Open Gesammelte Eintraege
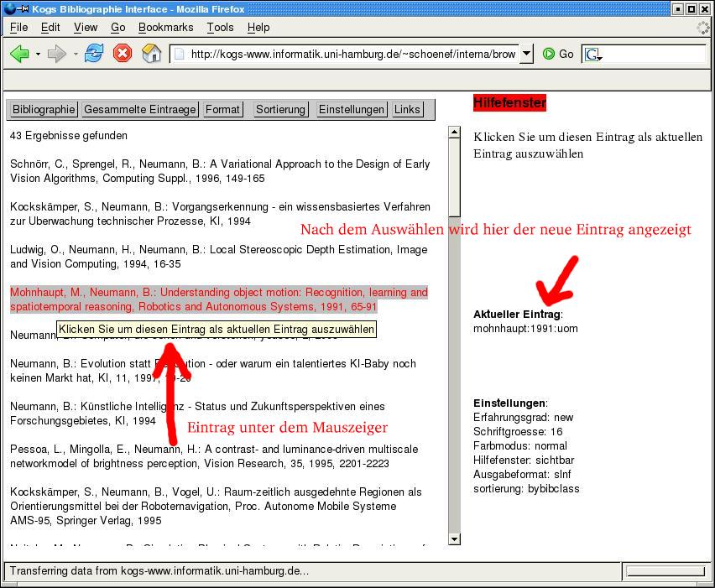This screenshot has width=715, height=588. coord(140,109)
